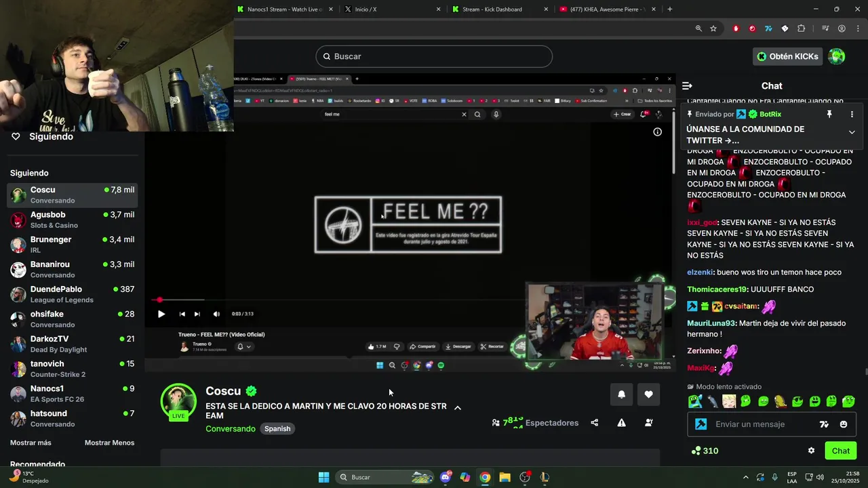
Task: Switch to Stream - Kick Dashboard tab
Action: point(500,9)
